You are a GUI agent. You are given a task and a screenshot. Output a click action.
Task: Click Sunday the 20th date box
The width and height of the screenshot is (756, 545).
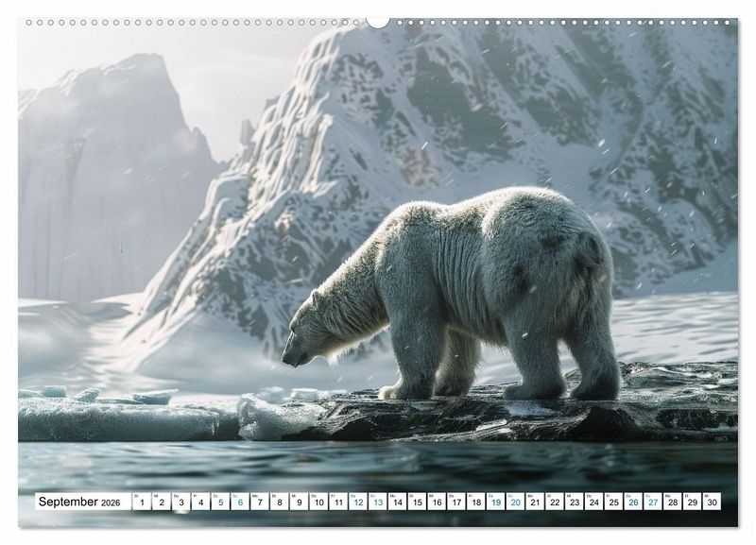click(x=515, y=502)
